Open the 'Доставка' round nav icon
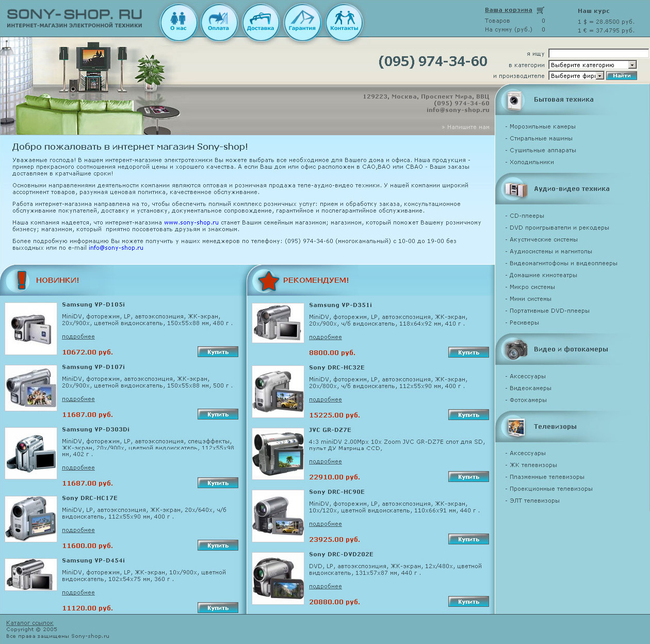 point(261,22)
